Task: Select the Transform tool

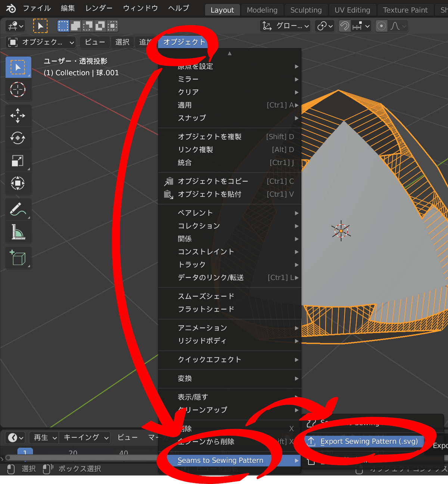Action: point(18,183)
